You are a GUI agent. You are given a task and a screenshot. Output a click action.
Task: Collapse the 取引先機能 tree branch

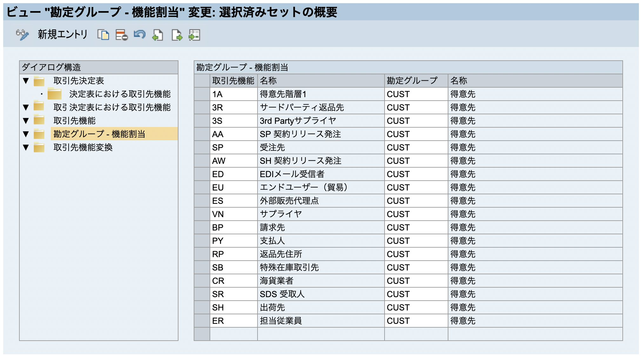(25, 121)
